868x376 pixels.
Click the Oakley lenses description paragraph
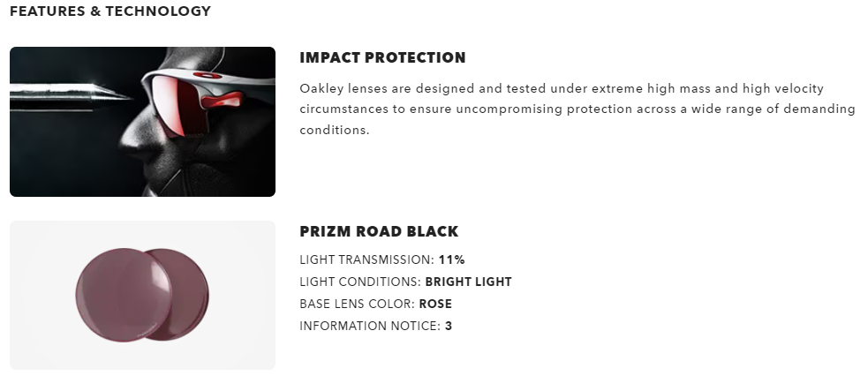pyautogui.click(x=577, y=109)
